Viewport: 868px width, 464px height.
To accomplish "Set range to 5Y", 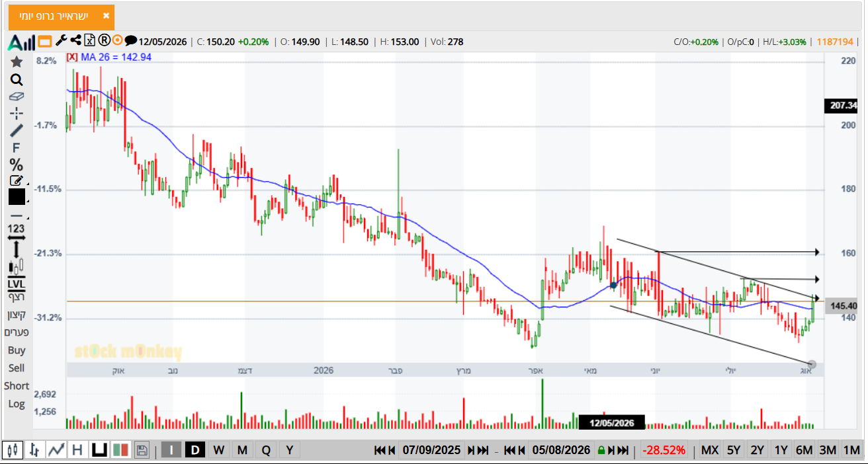I will [x=734, y=450].
